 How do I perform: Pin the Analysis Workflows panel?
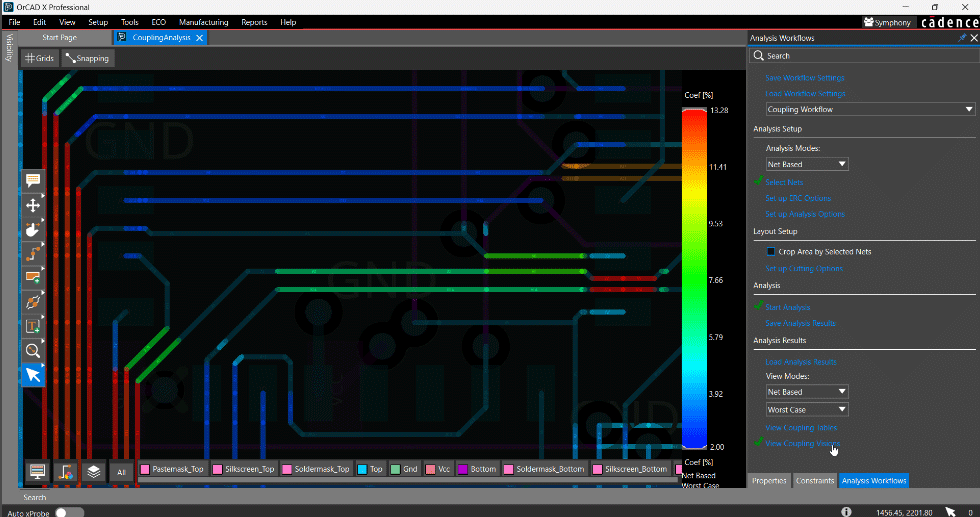(962, 38)
